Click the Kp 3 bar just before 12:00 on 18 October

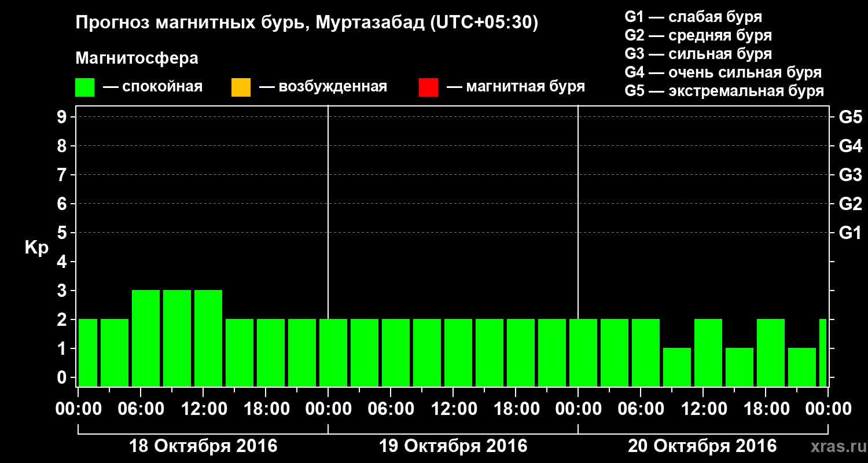pos(177,338)
